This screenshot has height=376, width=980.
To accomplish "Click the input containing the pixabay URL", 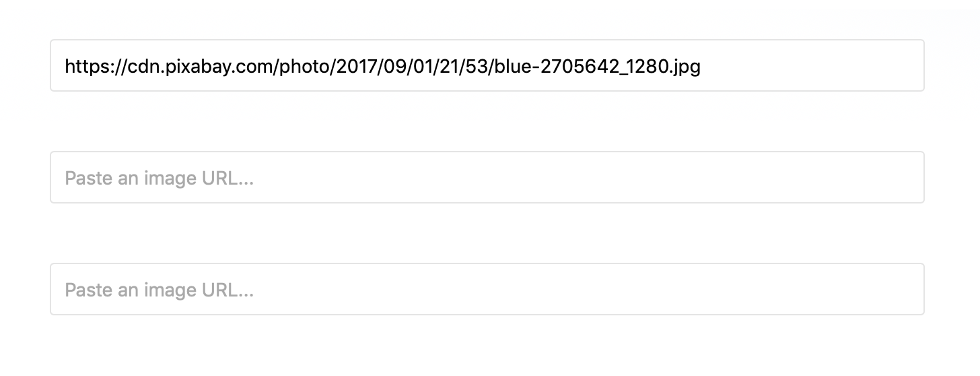I will point(487,65).
